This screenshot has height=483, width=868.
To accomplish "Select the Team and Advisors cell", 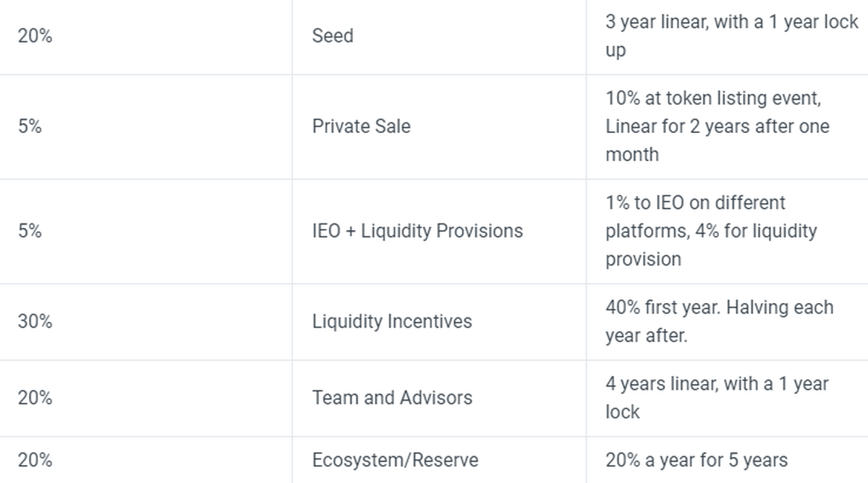I will [392, 398].
